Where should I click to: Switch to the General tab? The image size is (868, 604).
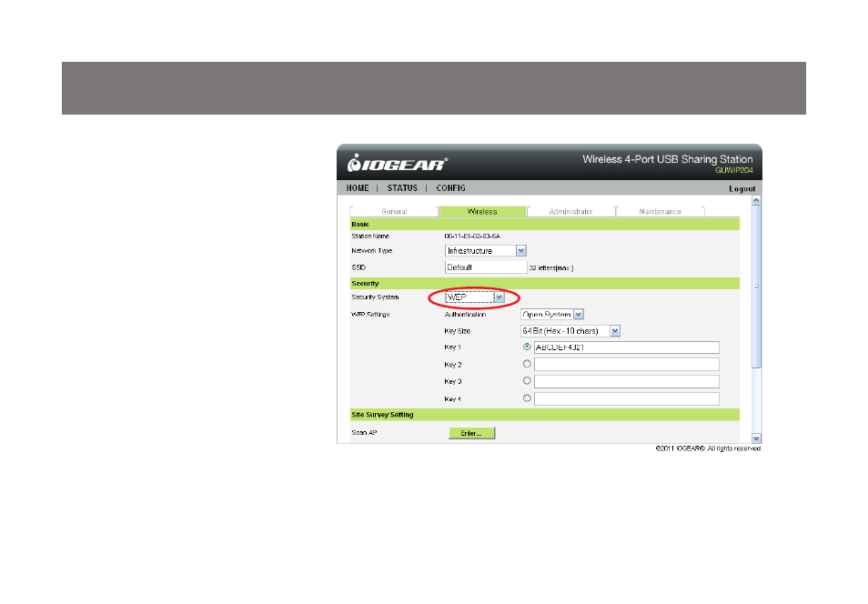tap(394, 211)
